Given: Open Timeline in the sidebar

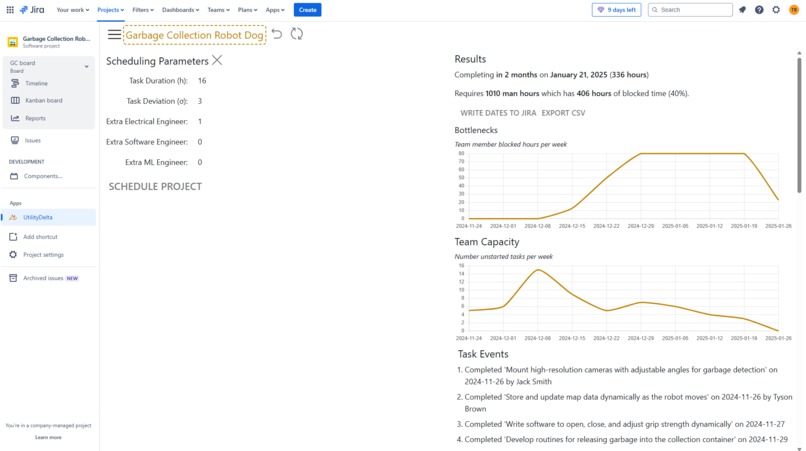Looking at the screenshot, I should pyautogui.click(x=36, y=83).
